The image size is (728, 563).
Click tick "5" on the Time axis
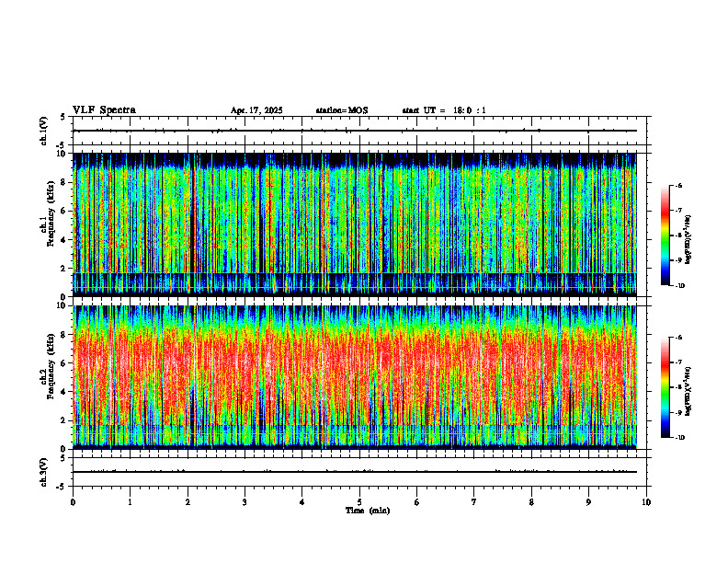tap(359, 502)
